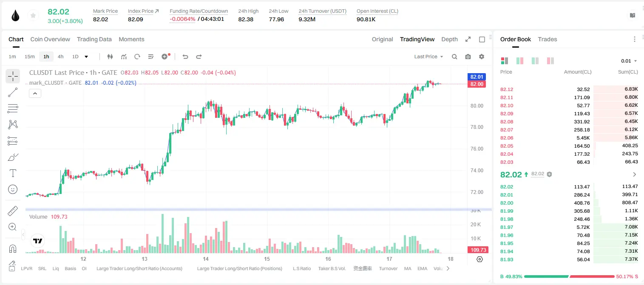Open the Coin Overview tab
This screenshot has width=644, height=285.
(50, 39)
